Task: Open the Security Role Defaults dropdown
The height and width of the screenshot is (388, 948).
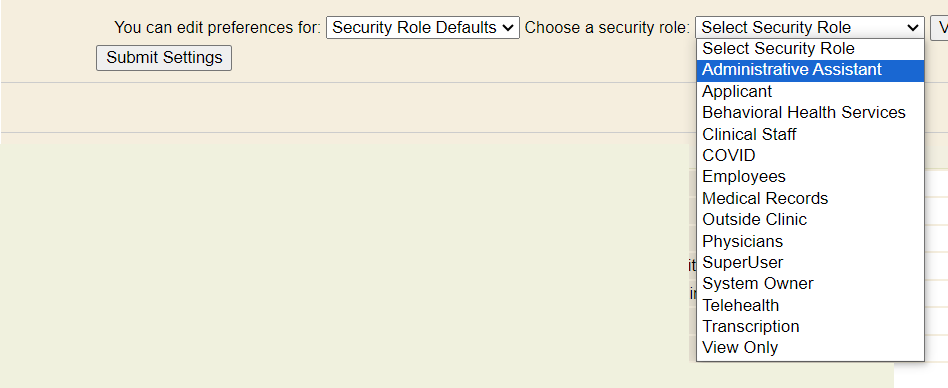Action: tap(423, 28)
